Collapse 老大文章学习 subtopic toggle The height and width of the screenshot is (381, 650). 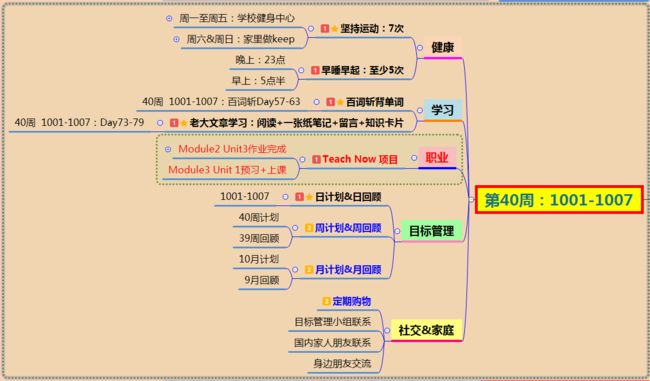[x=160, y=123]
